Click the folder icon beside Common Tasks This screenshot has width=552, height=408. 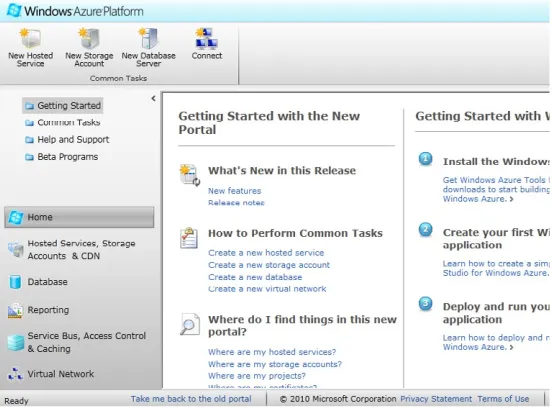click(x=30, y=123)
